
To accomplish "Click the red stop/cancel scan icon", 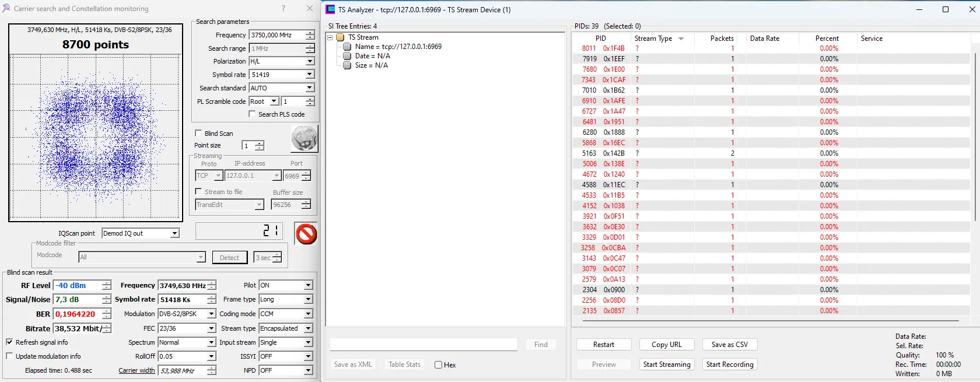I will click(x=306, y=234).
